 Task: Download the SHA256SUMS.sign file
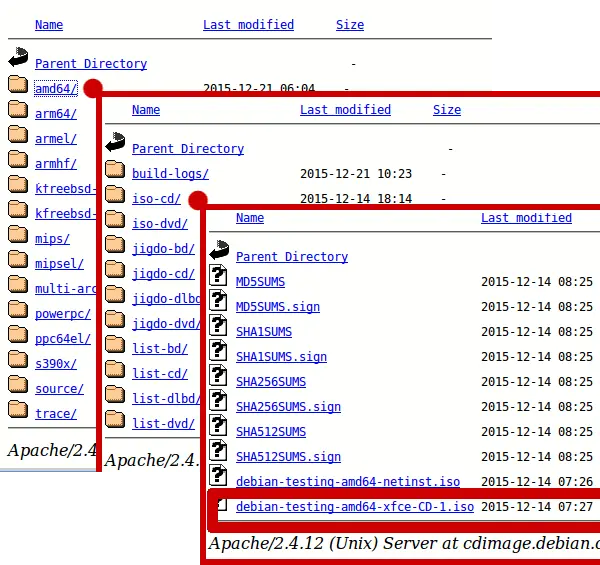[x=288, y=407]
